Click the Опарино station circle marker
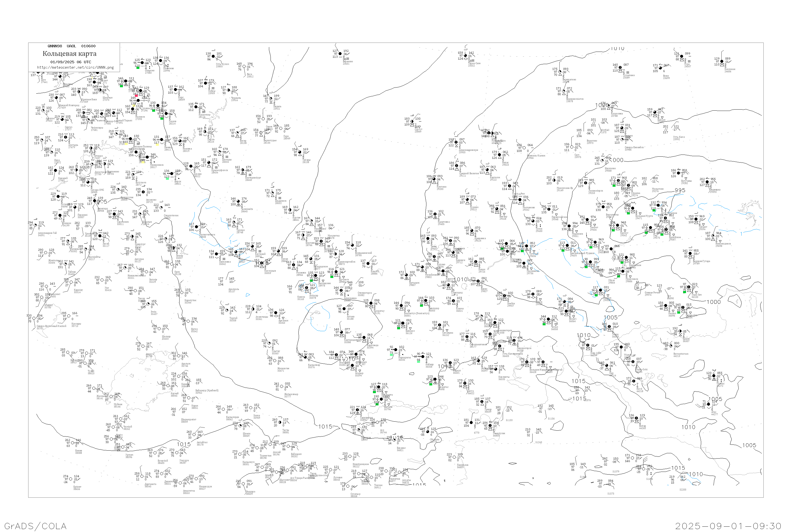The height and width of the screenshot is (532, 798). 142,63
